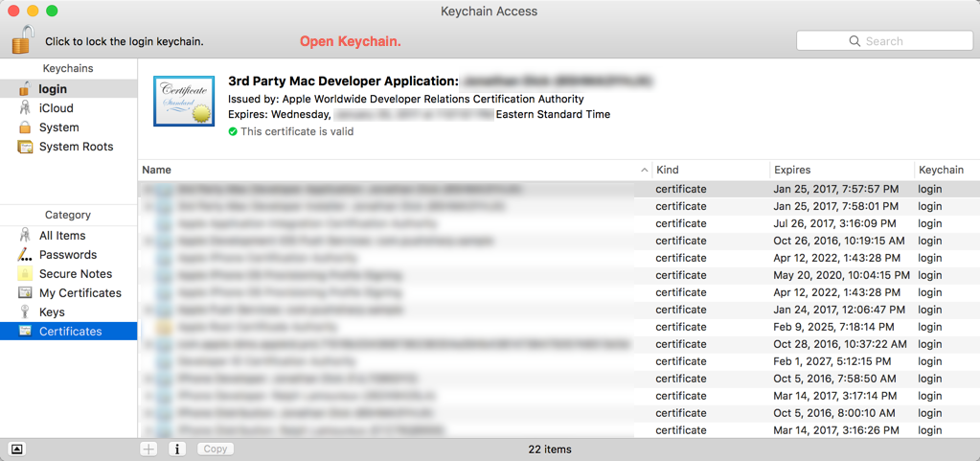Screen dimensions: 980x461
Task: Click expiry Oct 26, 2016, 10:19:15 AM
Action: (839, 241)
